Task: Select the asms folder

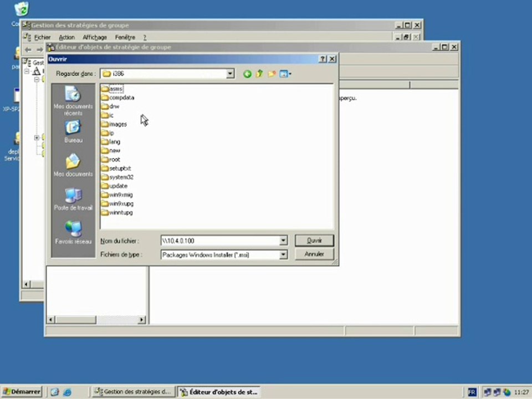Action: coord(112,89)
